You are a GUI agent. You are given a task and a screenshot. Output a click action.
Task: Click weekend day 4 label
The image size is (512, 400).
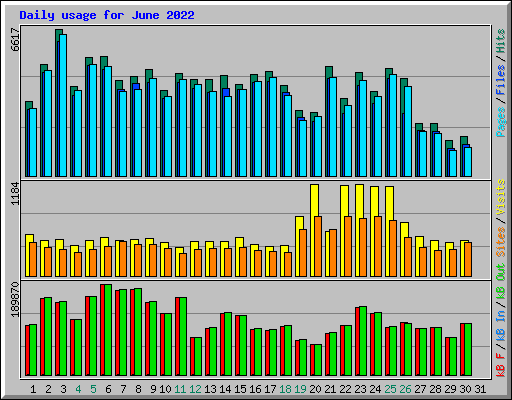tap(78, 389)
